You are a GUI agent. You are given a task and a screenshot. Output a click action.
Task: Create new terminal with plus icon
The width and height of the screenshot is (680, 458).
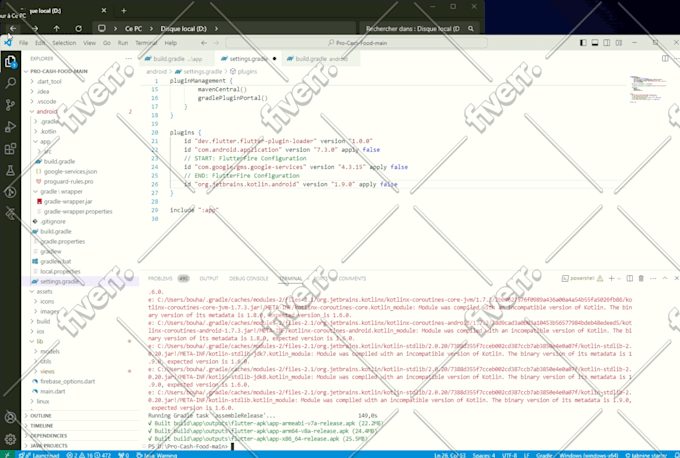(x=611, y=278)
